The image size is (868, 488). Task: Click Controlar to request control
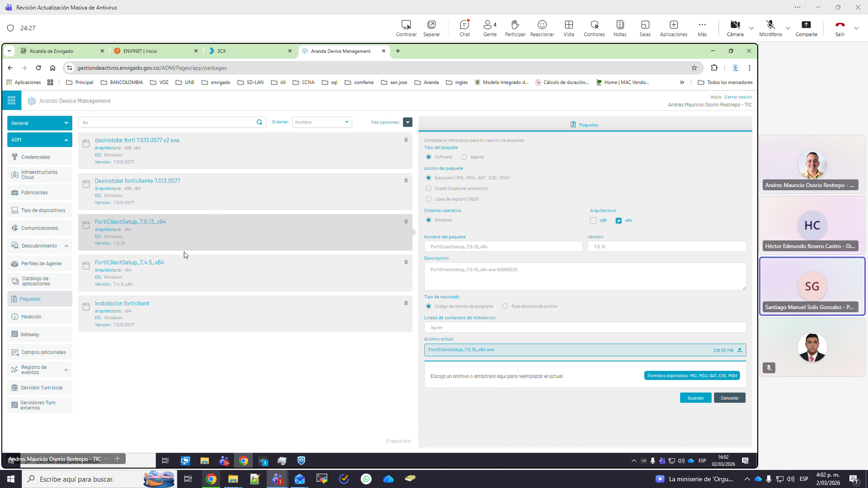pos(406,28)
